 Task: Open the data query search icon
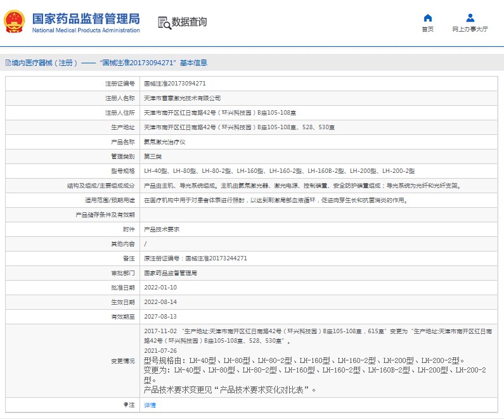click(x=165, y=23)
